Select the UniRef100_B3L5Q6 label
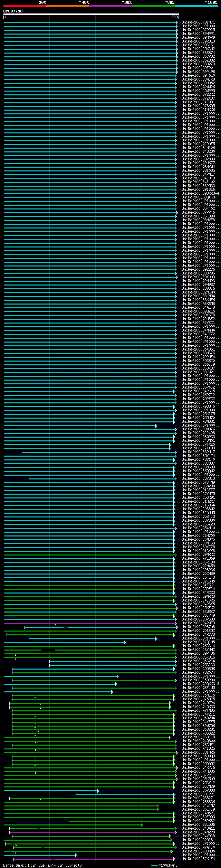The height and width of the screenshot is (868, 221). coord(198,825)
